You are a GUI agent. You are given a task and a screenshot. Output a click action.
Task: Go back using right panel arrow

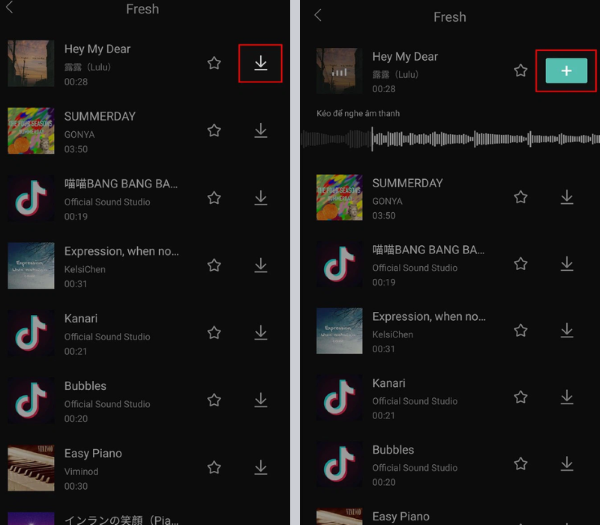pos(318,15)
